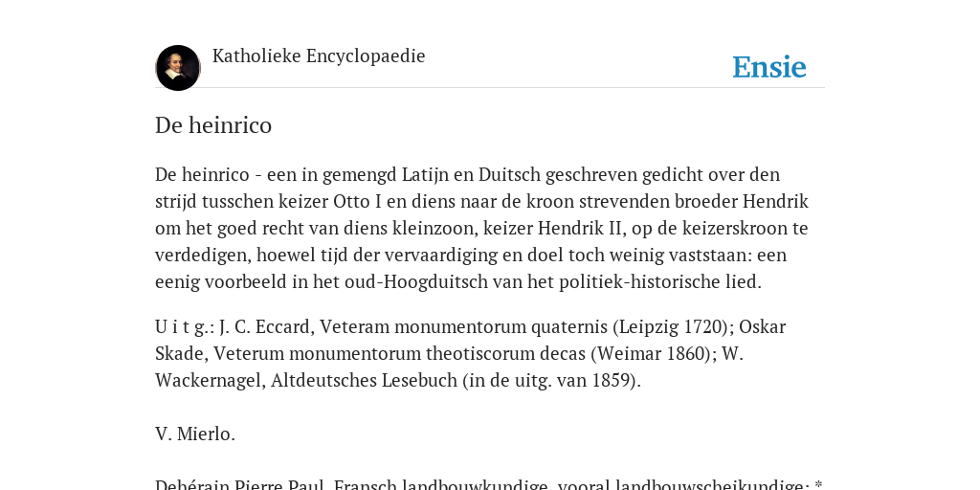This screenshot has width=980, height=490.
Task: Open the Katholieke Encyclopaedie source link
Action: tap(319, 56)
